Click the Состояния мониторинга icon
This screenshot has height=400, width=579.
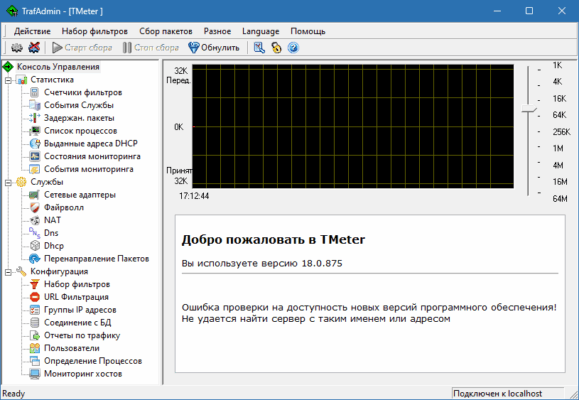[x=35, y=156]
